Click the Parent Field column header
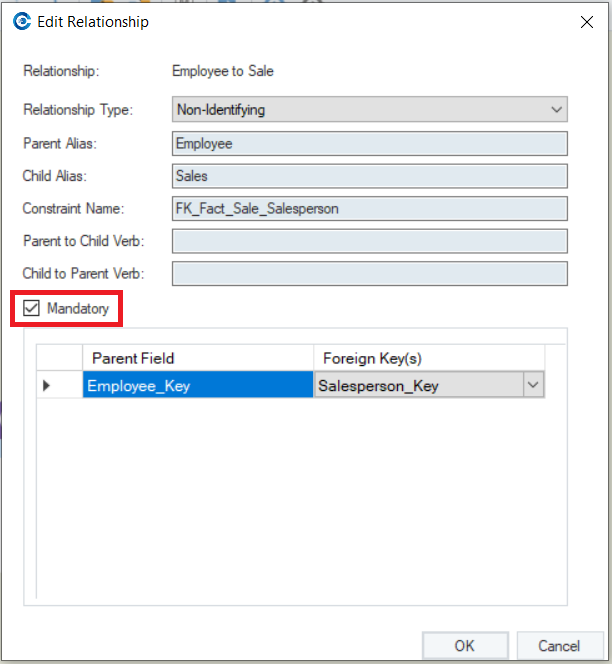Viewport: 612px width, 664px height. [198, 358]
